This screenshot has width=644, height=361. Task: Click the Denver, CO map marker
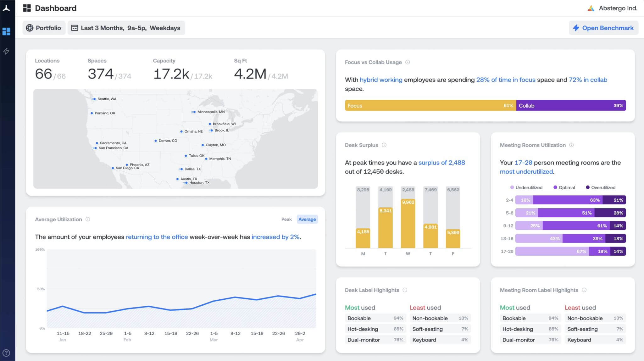[x=156, y=141]
